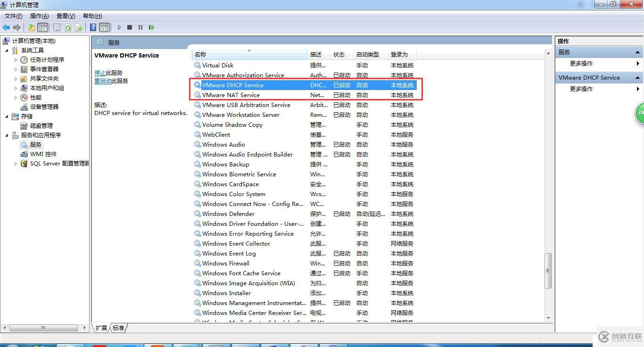Restart the service with the toolbar restart button
644x347 pixels.
(151, 27)
